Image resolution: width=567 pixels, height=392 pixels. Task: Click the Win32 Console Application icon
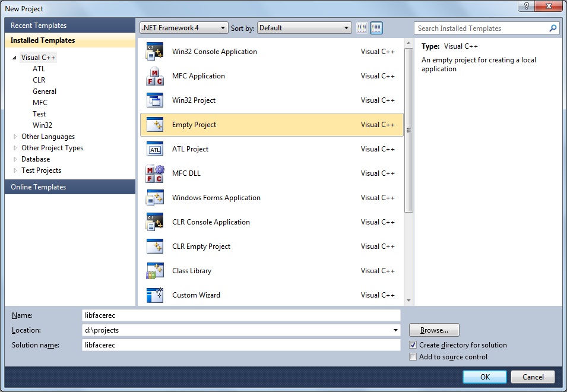(155, 51)
